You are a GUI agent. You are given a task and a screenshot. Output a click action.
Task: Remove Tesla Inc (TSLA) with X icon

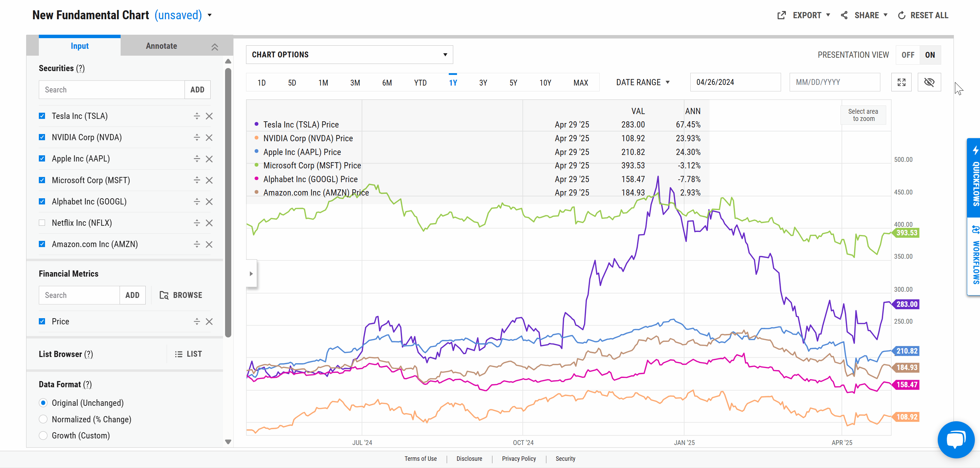(209, 116)
